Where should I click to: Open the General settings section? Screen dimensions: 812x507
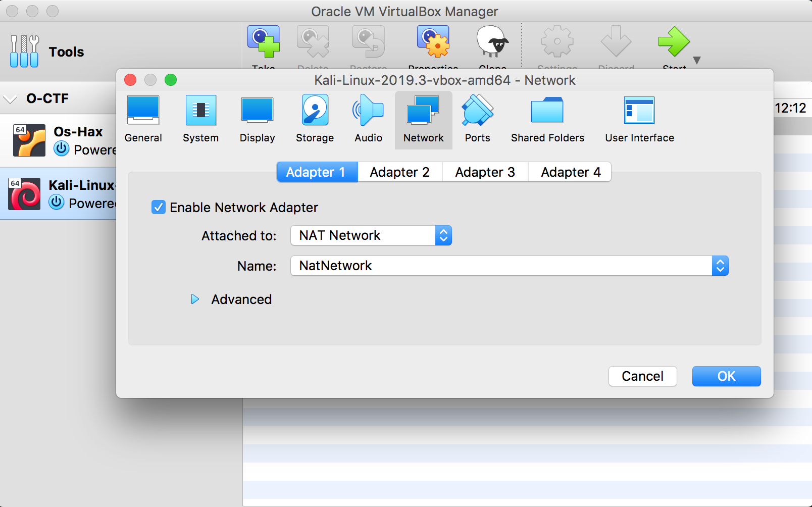(x=143, y=120)
